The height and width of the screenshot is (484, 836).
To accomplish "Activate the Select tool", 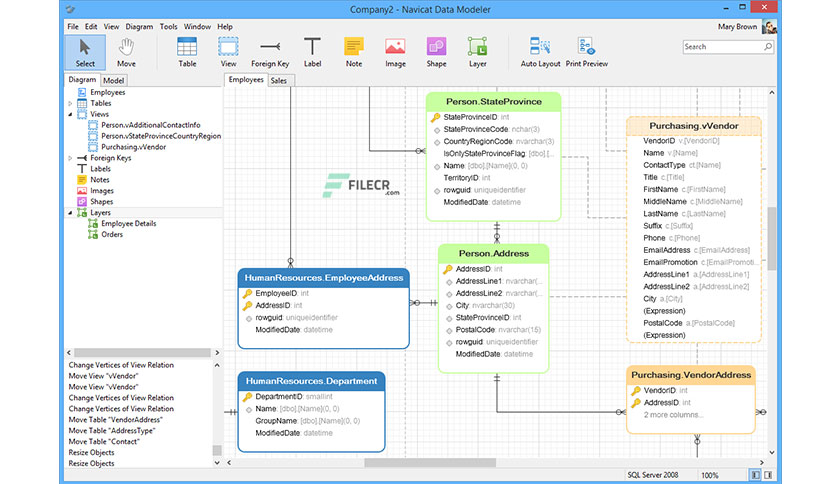I will (85, 52).
